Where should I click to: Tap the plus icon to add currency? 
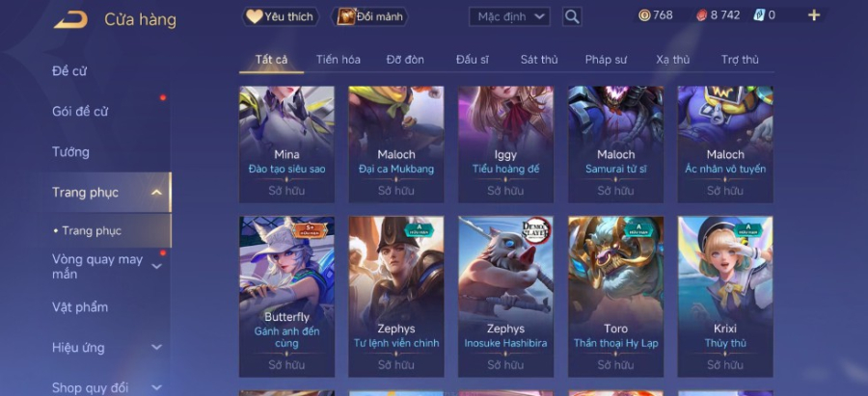(814, 15)
